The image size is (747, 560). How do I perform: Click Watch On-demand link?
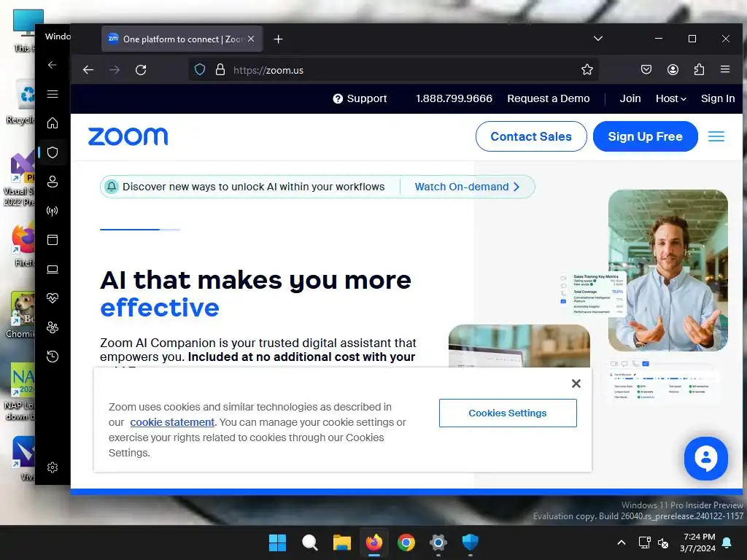coord(467,187)
